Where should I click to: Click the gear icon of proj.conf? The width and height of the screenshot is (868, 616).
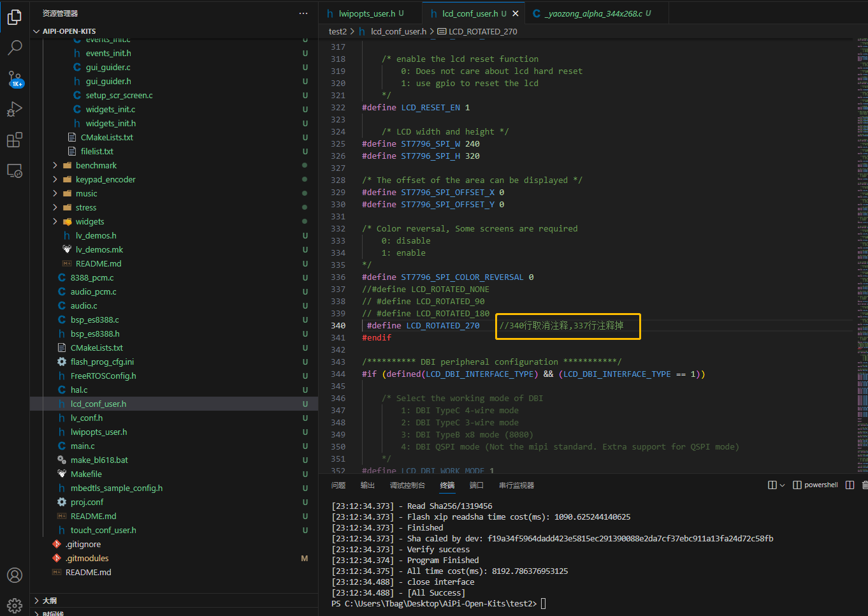pyautogui.click(x=62, y=502)
